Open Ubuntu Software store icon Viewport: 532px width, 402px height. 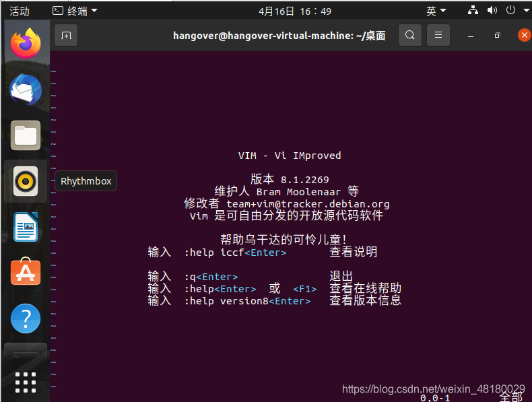(x=26, y=271)
